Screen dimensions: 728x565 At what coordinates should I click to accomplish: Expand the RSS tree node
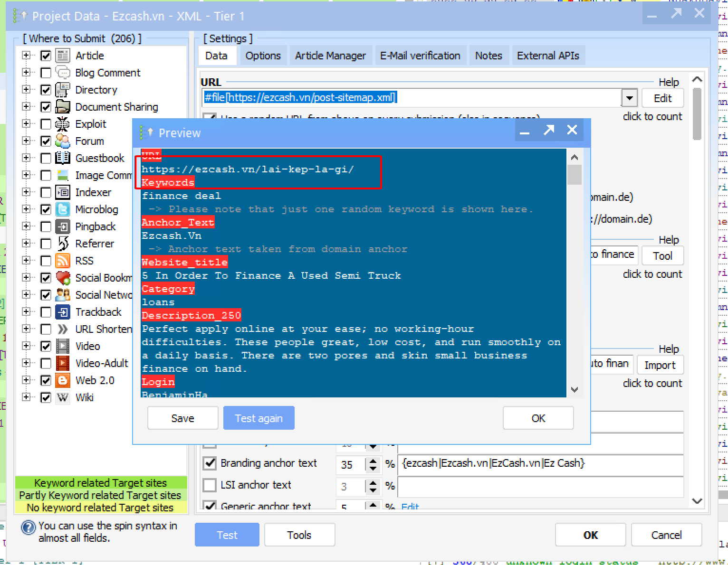coord(26,261)
